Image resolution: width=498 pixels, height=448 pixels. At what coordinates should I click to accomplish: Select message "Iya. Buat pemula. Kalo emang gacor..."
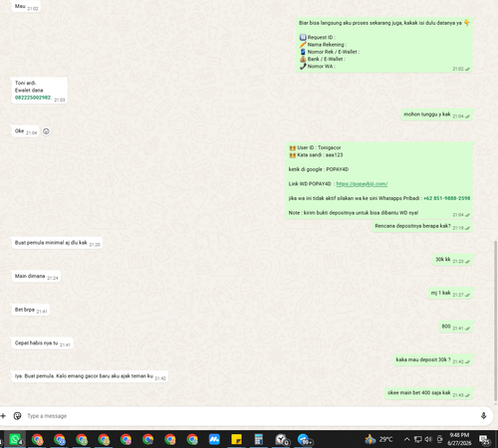(90, 376)
